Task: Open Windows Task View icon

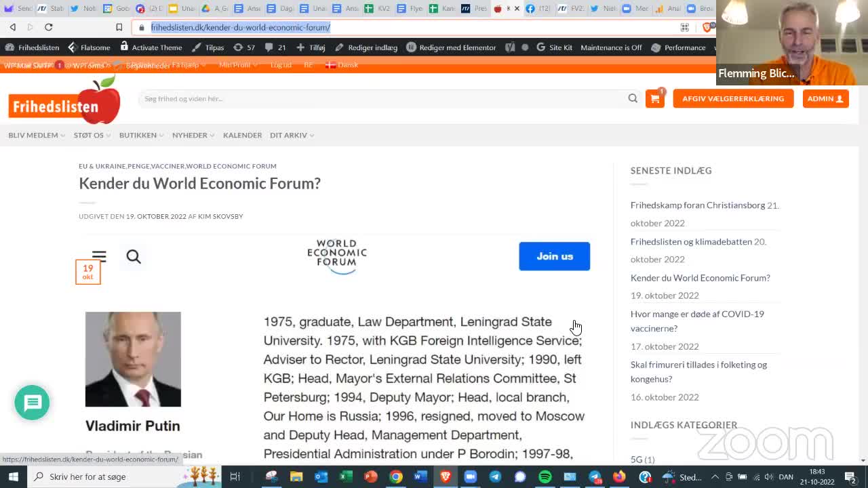Action: click(235, 476)
